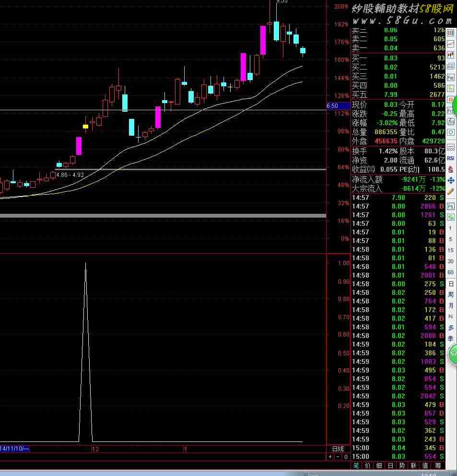457x476 pixels.
Task: Click the 量比 0.47 value
Action: pyautogui.click(x=438, y=132)
